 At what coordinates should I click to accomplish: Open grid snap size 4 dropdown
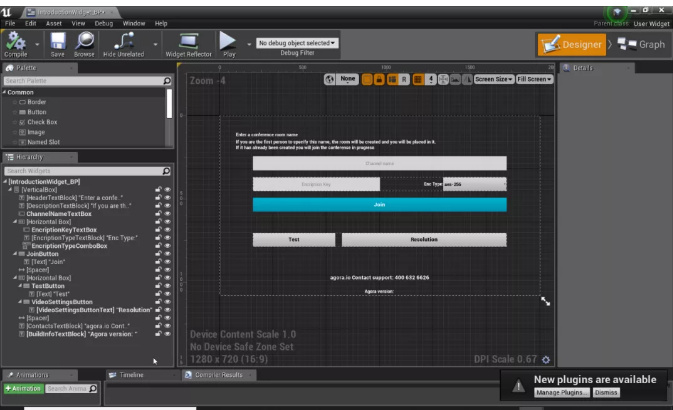pyautogui.click(x=430, y=79)
